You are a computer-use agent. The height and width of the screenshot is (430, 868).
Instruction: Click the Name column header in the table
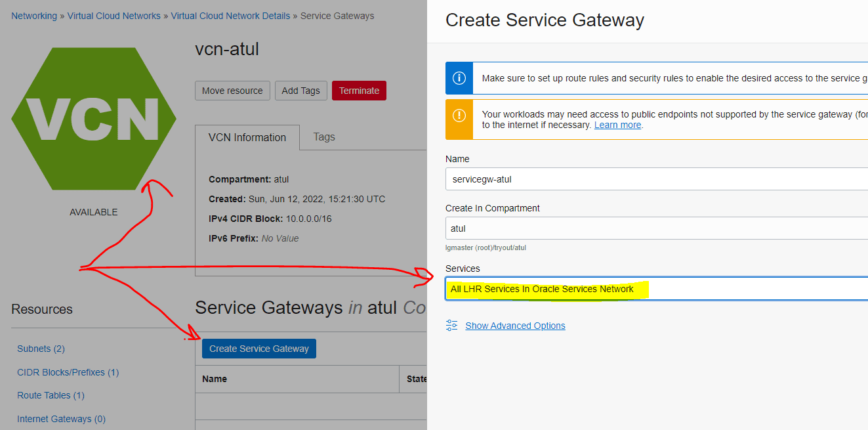tap(215, 379)
